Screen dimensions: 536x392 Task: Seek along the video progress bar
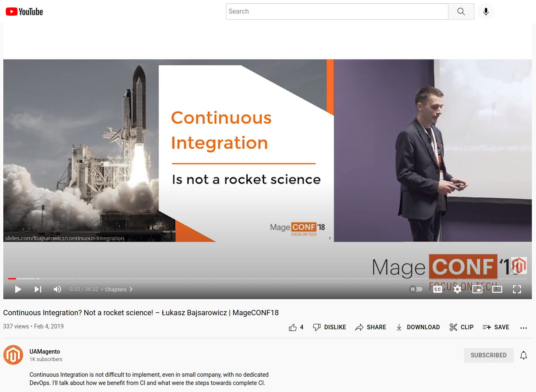[268, 279]
